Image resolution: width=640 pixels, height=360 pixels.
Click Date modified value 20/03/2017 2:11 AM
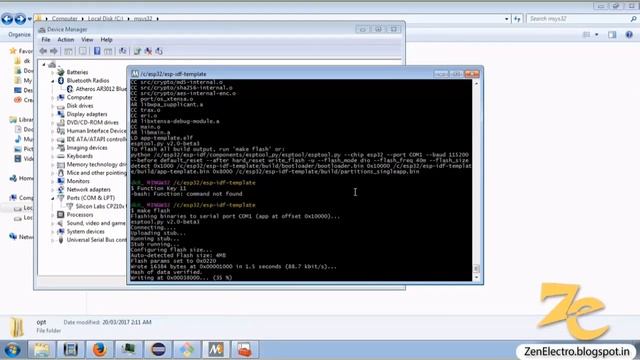[x=127, y=322]
